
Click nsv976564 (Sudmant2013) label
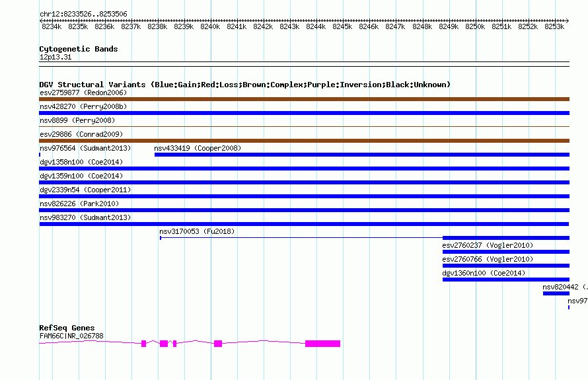point(85,148)
